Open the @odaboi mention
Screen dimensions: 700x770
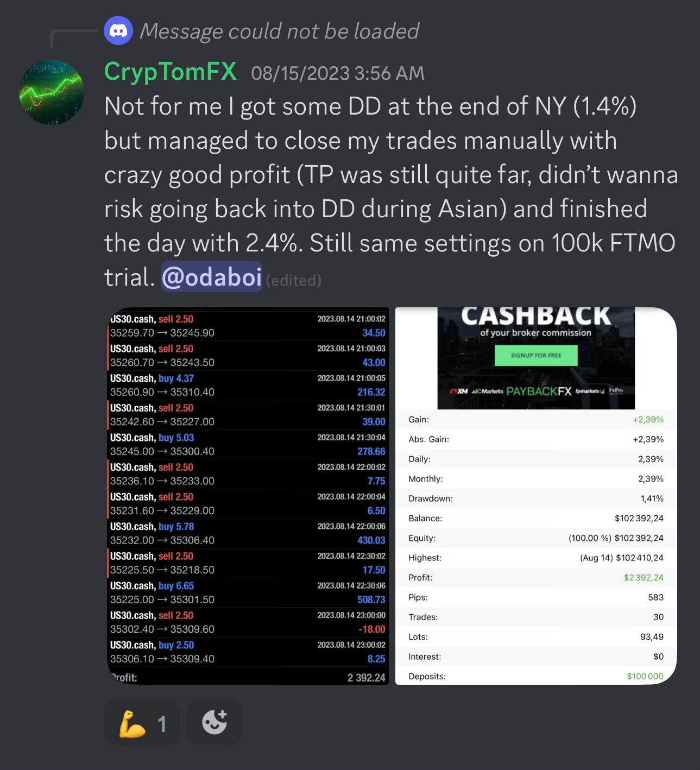[x=212, y=277]
